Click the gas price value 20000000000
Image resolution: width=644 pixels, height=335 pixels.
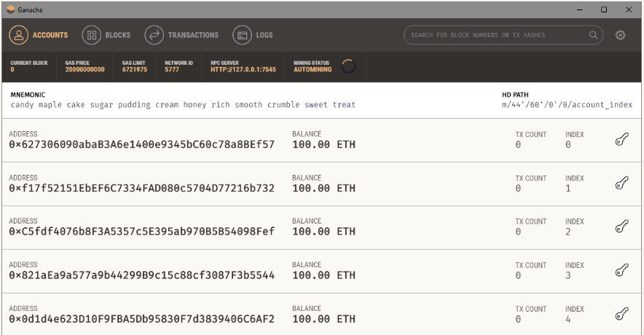click(x=85, y=69)
